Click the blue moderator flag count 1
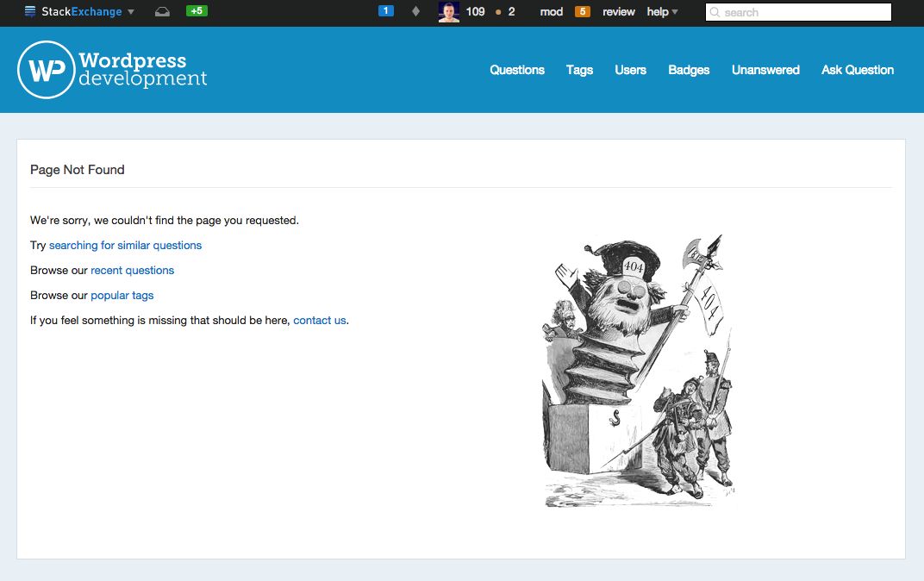Screen dimensions: 924x581 coord(386,11)
